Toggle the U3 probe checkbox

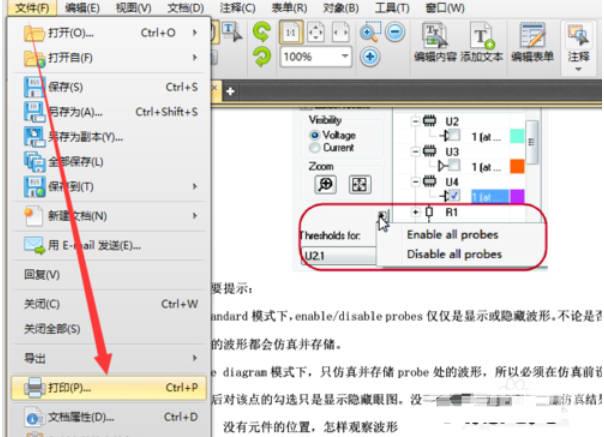click(x=454, y=166)
